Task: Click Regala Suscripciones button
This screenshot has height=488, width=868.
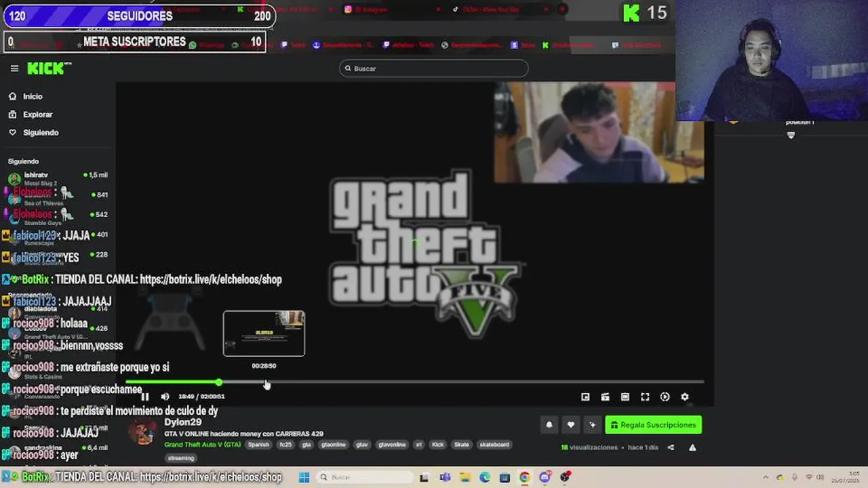Action: point(653,425)
